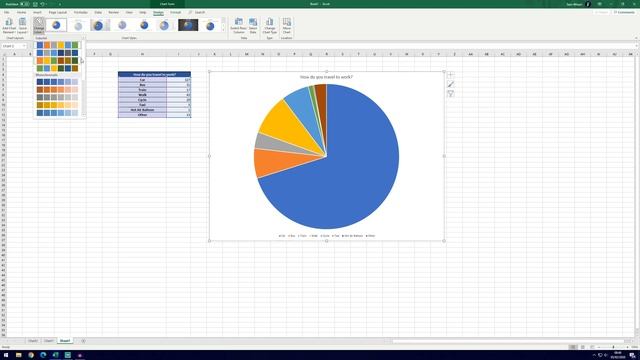Click the zoom slider in status bar
This screenshot has height=360, width=640.
point(613,347)
